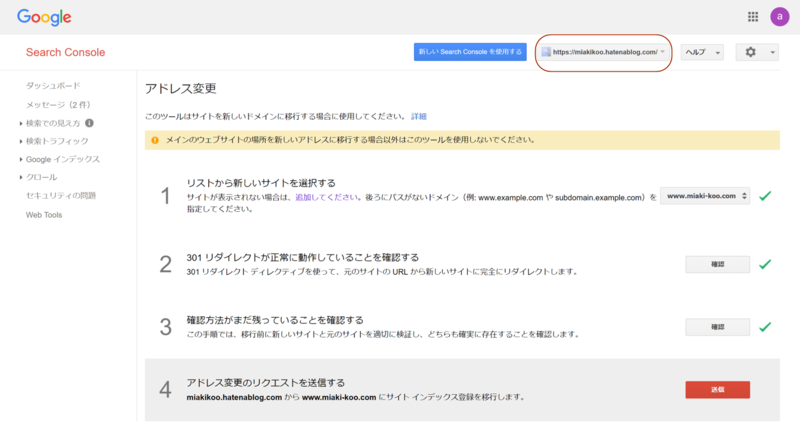
Task: Click the 確認 button for step 3 verification
Action: (717, 327)
